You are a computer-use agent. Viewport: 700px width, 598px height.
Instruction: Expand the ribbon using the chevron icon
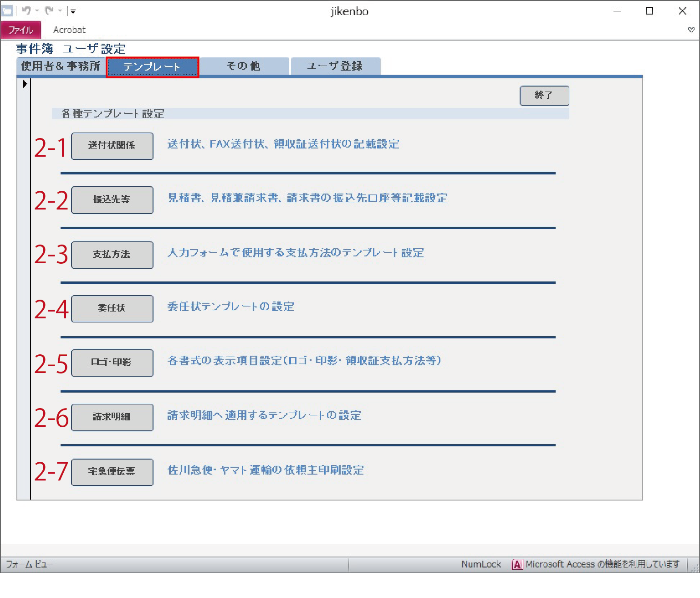(691, 30)
